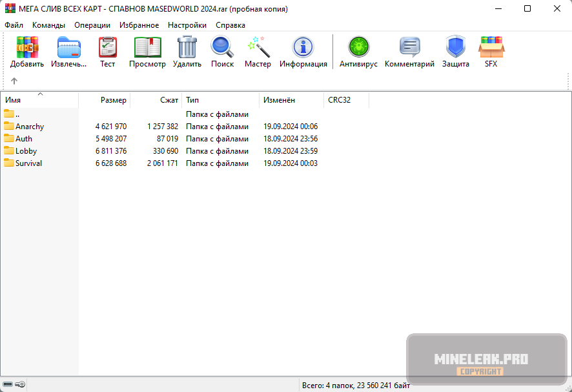Select the Lobby folder icon
Image resolution: width=572 pixels, height=392 pixels.
tap(9, 150)
